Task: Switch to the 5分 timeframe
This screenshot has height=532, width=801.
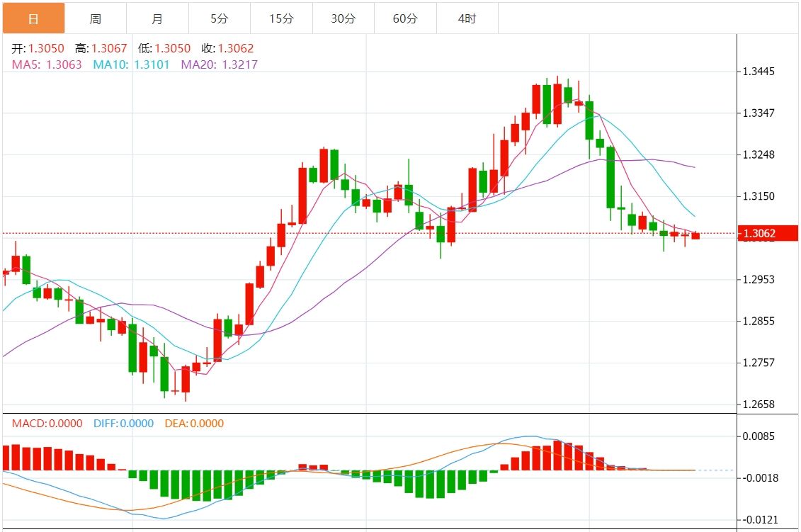Action: (219, 18)
